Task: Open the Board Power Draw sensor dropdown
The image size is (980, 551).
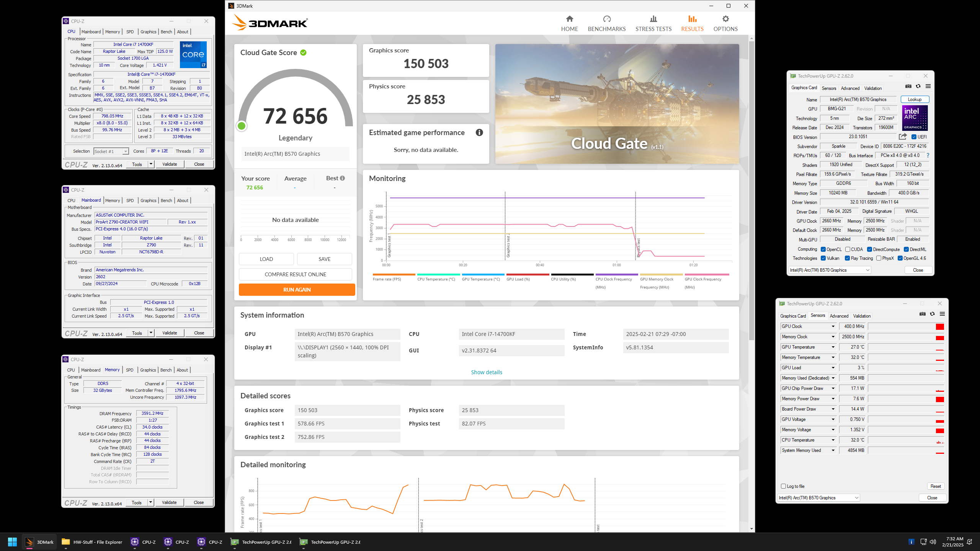Action: 833,409
